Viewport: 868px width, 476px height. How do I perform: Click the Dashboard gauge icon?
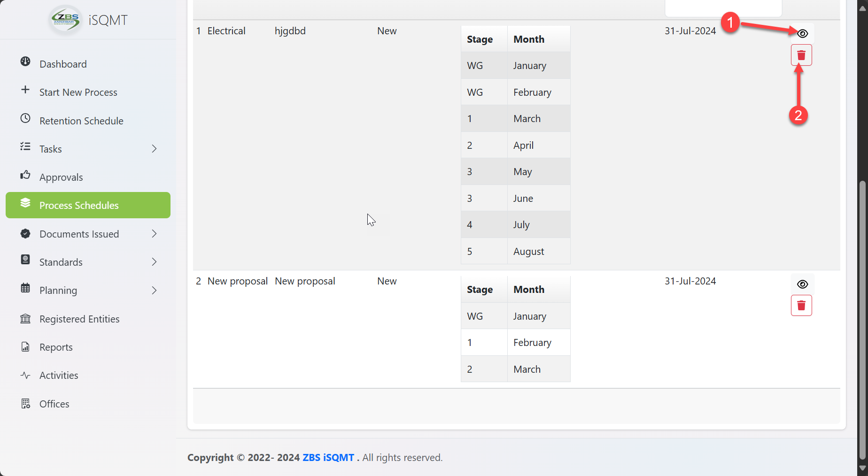[25, 62]
